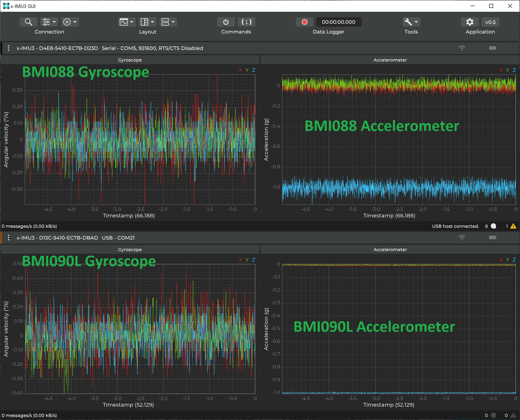Click the v0.5 version button

pyautogui.click(x=491, y=22)
